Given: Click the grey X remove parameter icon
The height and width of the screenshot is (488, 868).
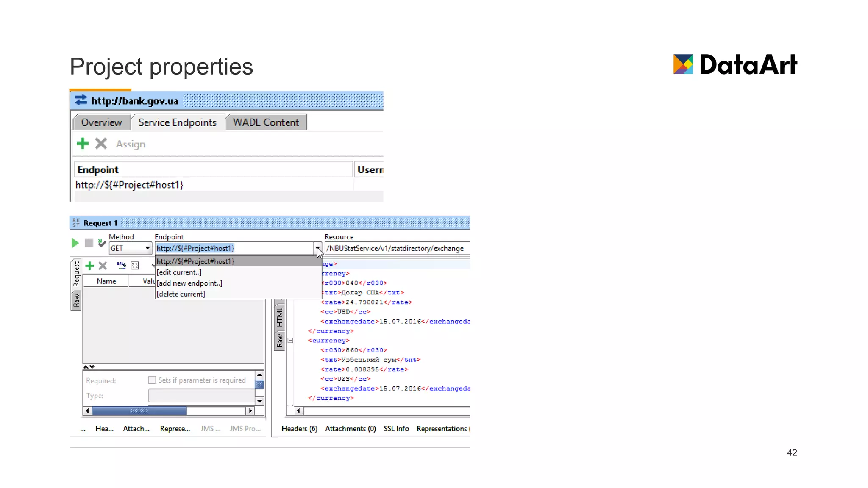Looking at the screenshot, I should click(x=103, y=266).
